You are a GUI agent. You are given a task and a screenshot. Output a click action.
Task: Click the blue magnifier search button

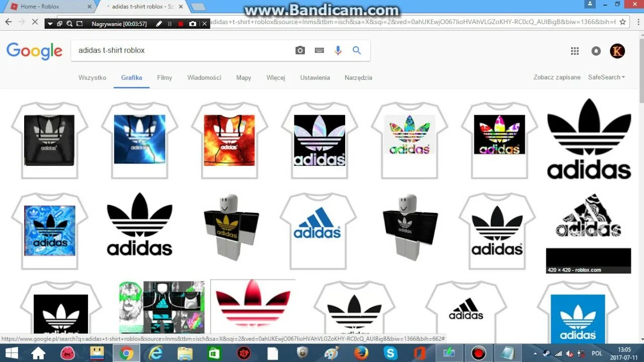[x=357, y=50]
